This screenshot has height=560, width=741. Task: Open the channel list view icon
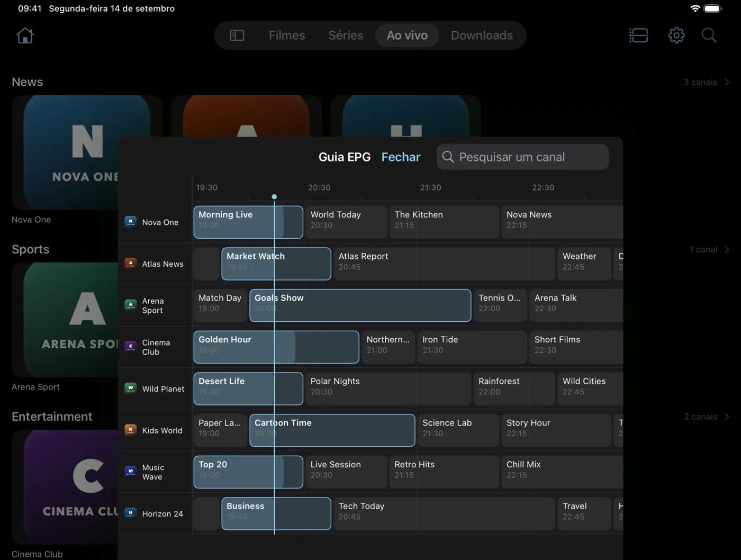[638, 35]
